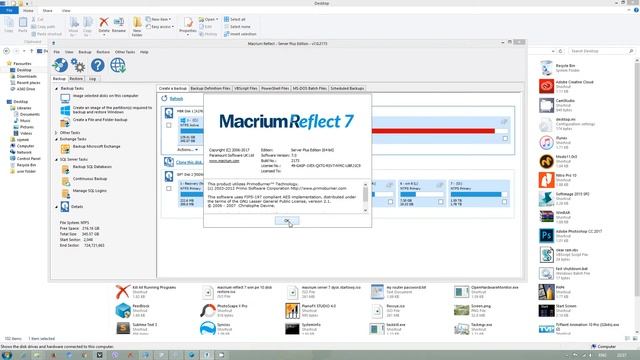Switch to the Log tab
This screenshot has height=360, width=640.
tap(93, 79)
